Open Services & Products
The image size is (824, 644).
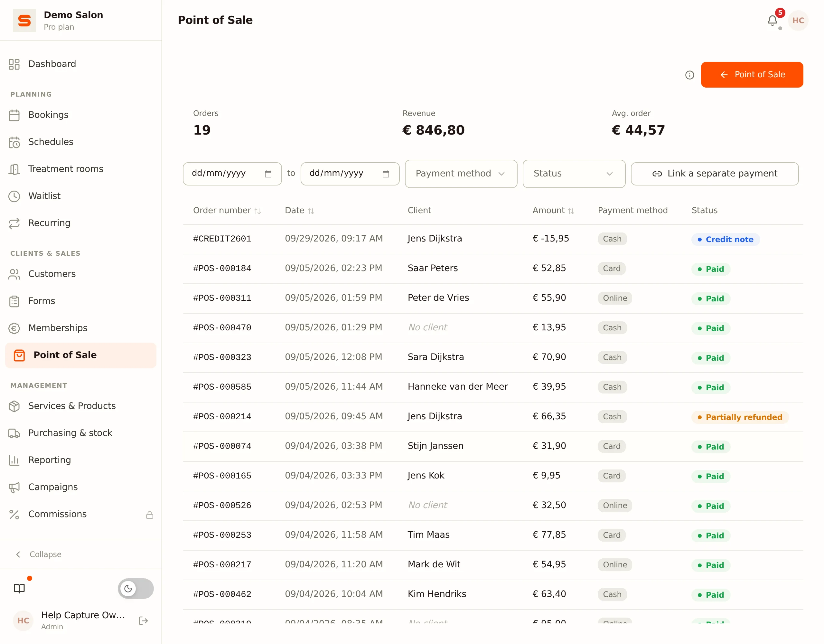[x=81, y=406]
